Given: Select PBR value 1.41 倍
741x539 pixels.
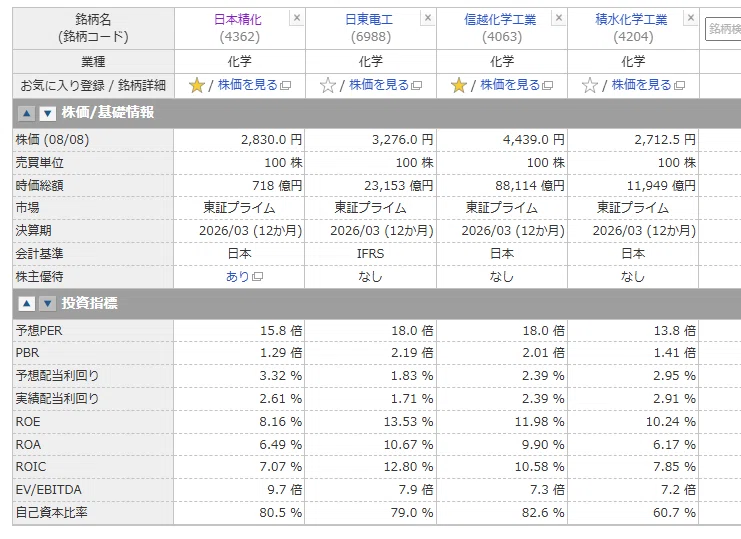Looking at the screenshot, I should (675, 353).
